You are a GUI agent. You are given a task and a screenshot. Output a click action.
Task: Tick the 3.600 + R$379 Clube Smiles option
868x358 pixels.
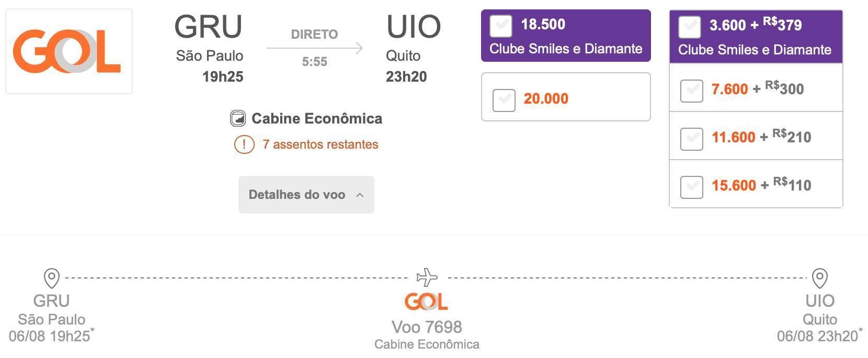689,27
